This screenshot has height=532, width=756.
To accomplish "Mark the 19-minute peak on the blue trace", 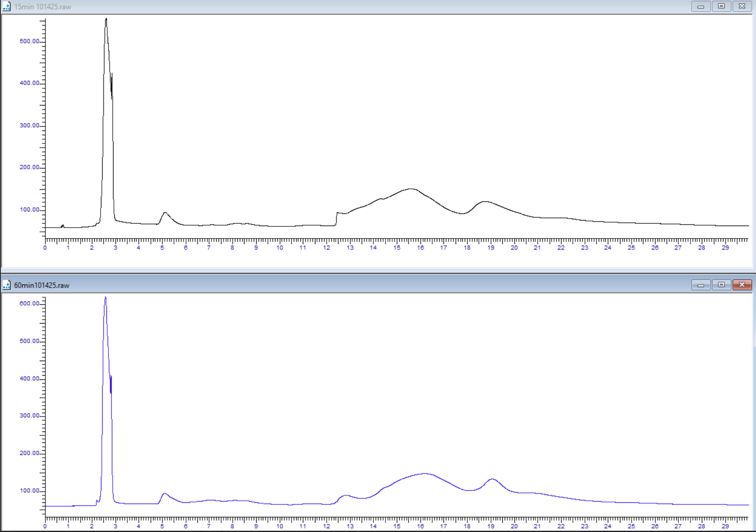I will click(x=492, y=479).
